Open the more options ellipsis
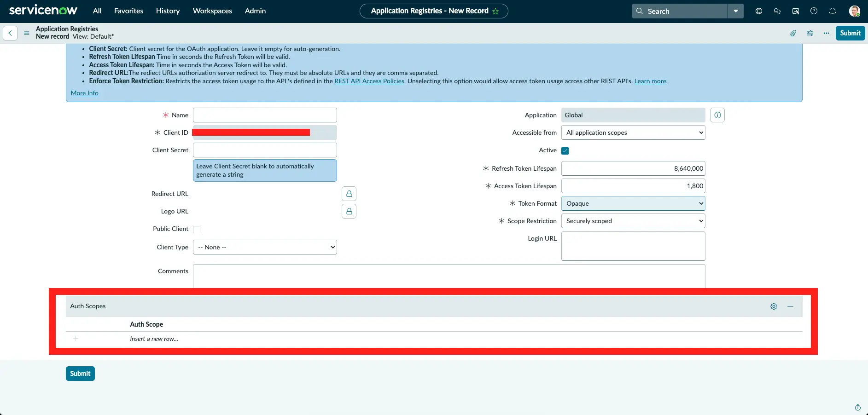868x415 pixels. 827,33
